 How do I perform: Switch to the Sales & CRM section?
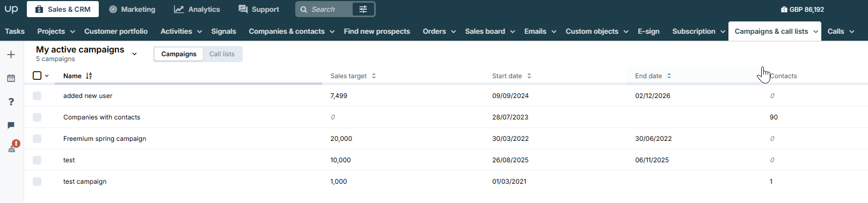[63, 9]
